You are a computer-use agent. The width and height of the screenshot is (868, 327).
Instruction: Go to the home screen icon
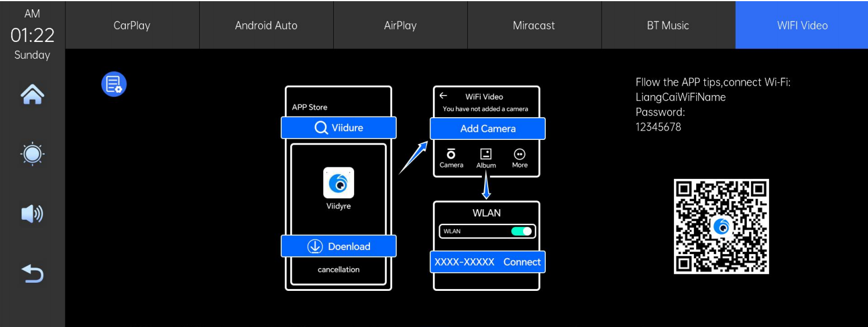tap(32, 94)
